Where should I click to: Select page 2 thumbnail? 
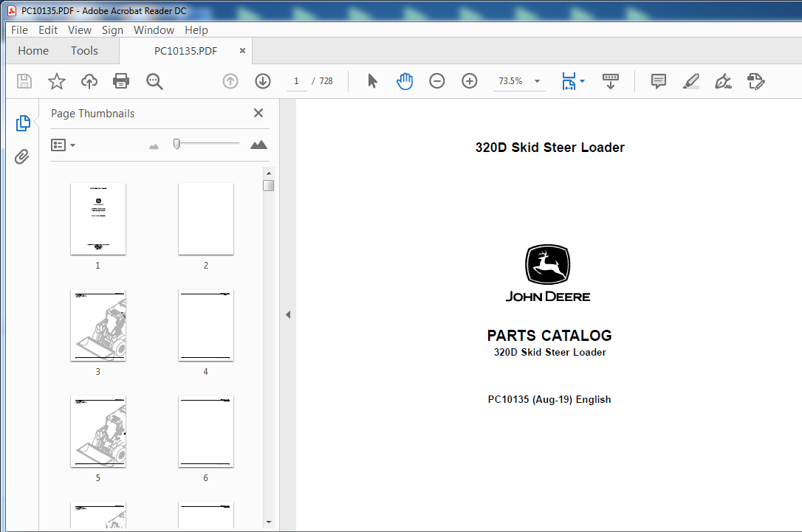[x=206, y=218]
